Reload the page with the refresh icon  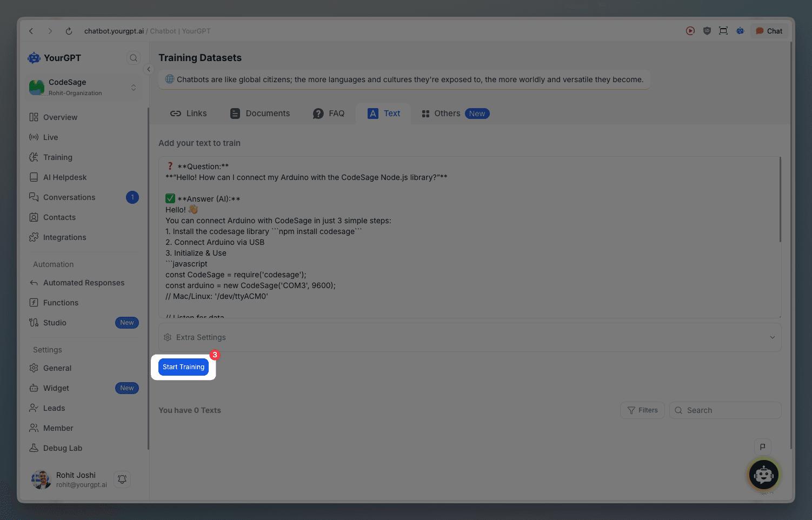point(69,31)
